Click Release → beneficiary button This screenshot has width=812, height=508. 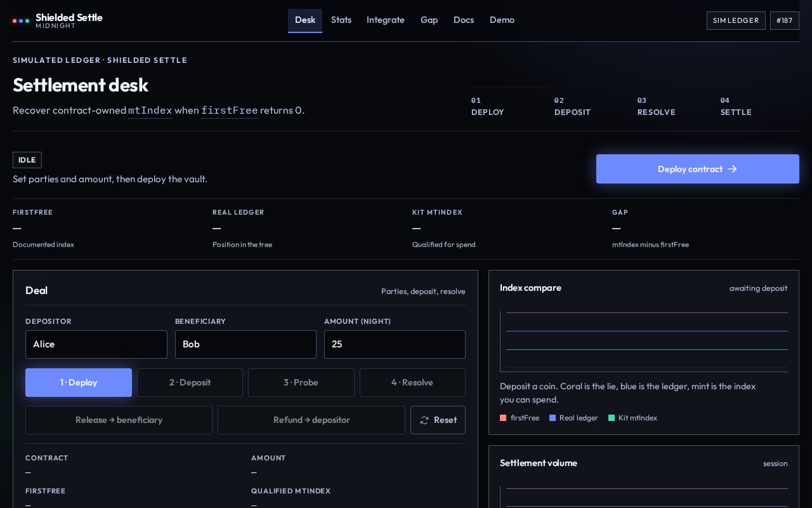[119, 420]
